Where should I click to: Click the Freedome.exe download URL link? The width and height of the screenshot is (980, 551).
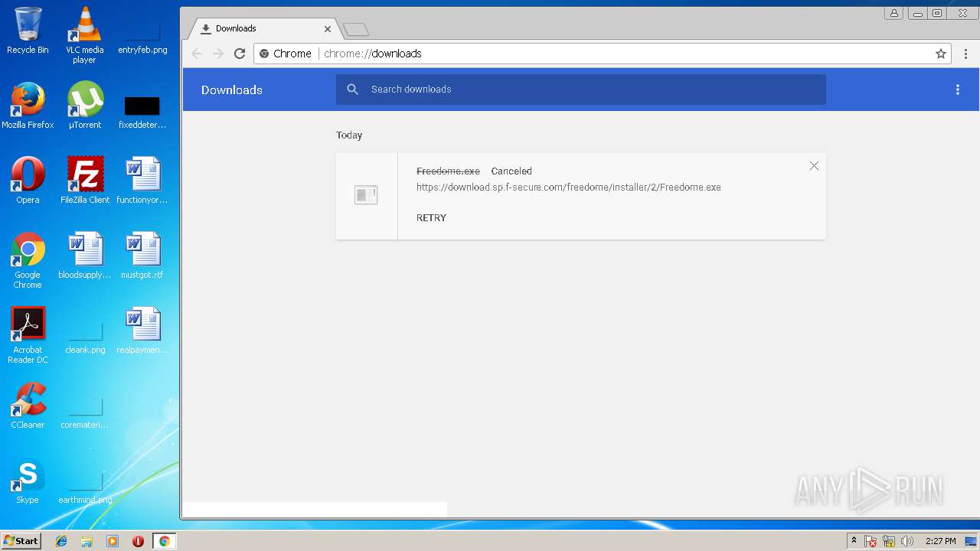[x=569, y=187]
